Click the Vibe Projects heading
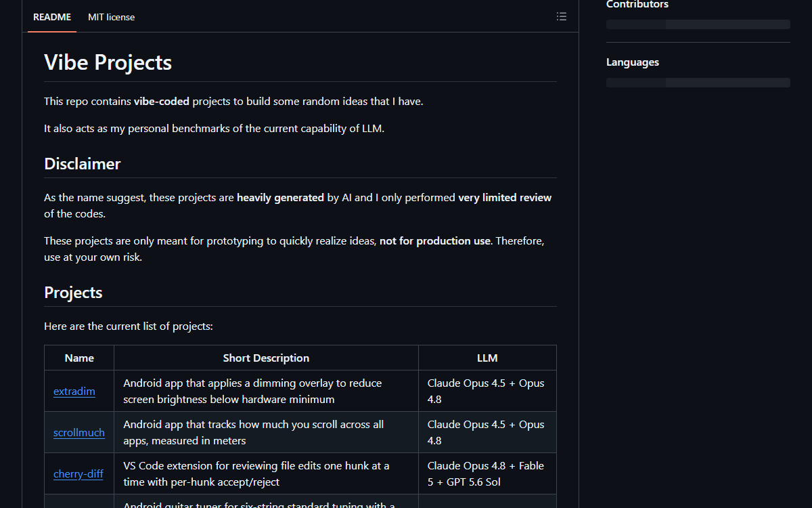This screenshot has height=508, width=812. [108, 62]
